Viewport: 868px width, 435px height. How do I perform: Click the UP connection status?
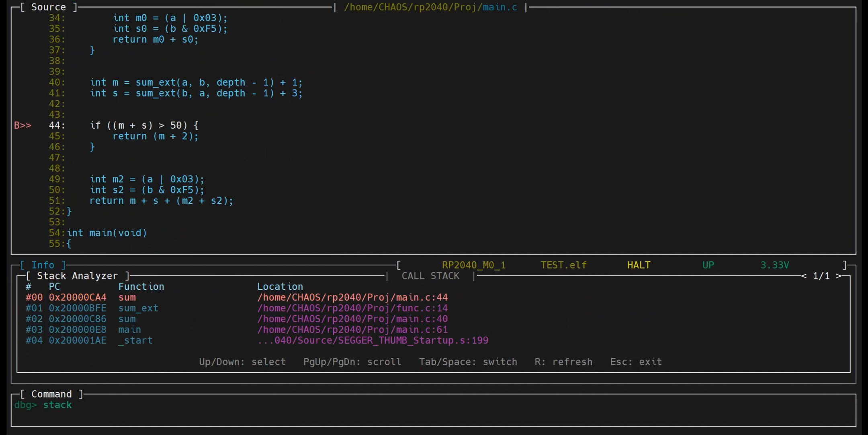708,265
